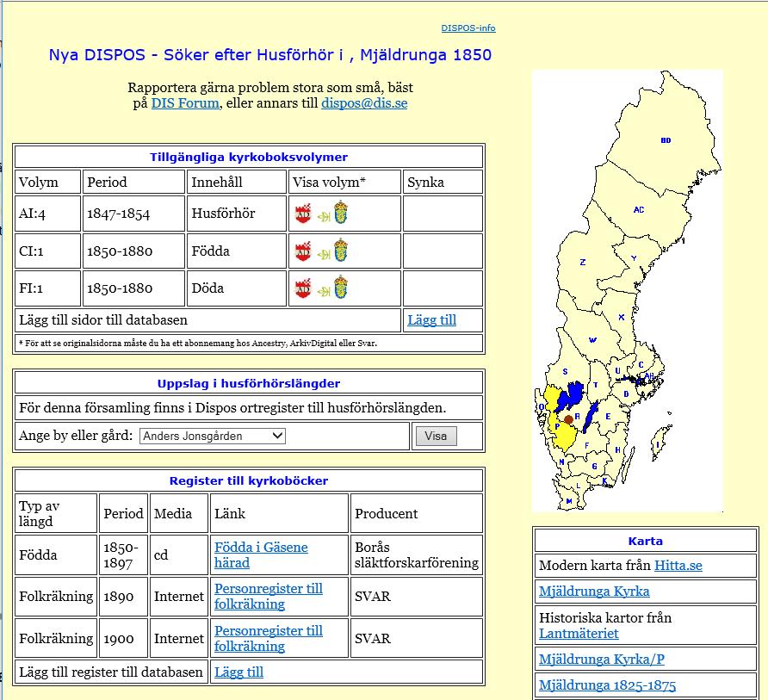Click the 'Register till kyrkoböcker' heading
Screen dimensions: 768x700
[249, 480]
